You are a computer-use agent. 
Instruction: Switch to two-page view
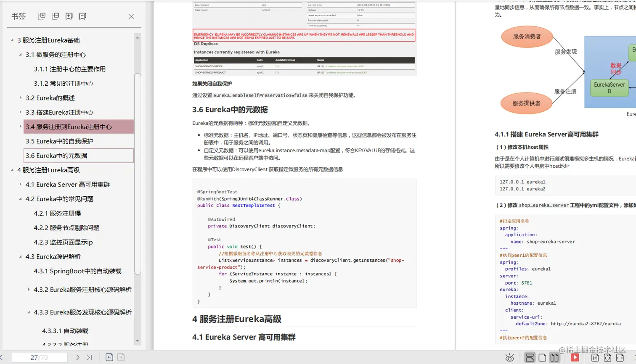[x=554, y=358]
